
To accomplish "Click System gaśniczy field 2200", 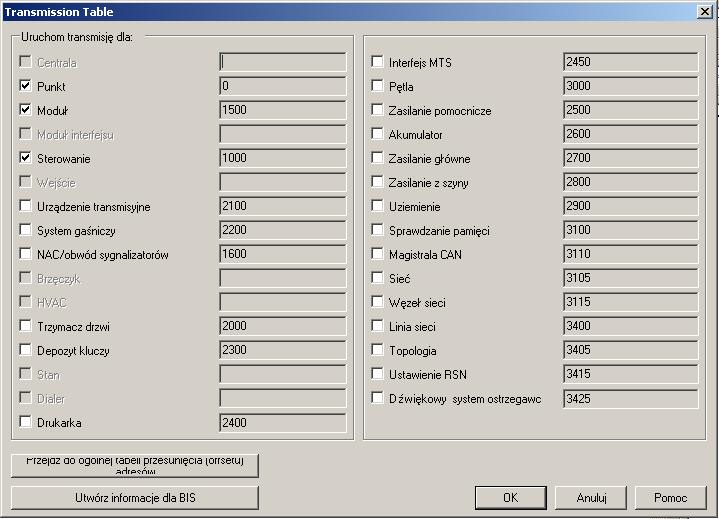I will coord(283,230).
